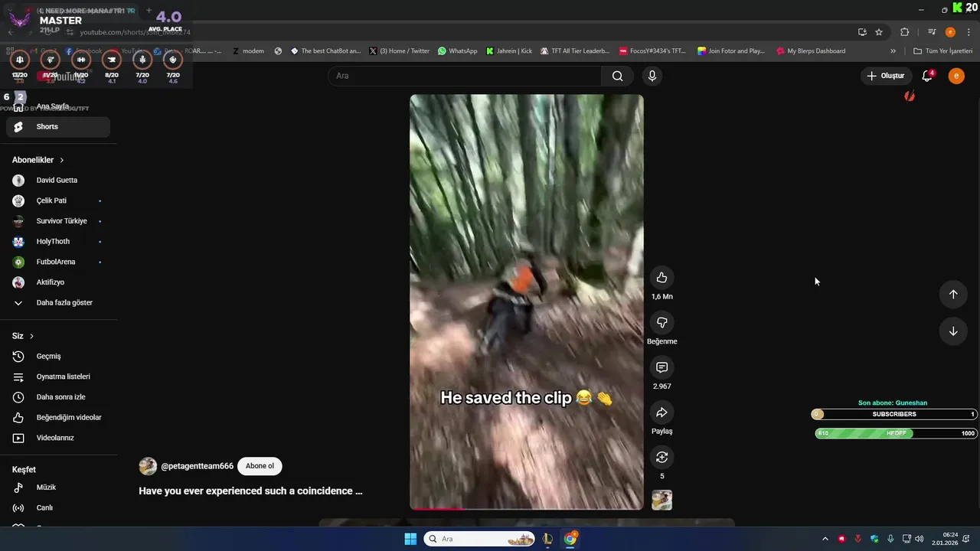Screen dimensions: 980x551
Task: Open Videolarınız in the sidebar
Action: pos(58,438)
